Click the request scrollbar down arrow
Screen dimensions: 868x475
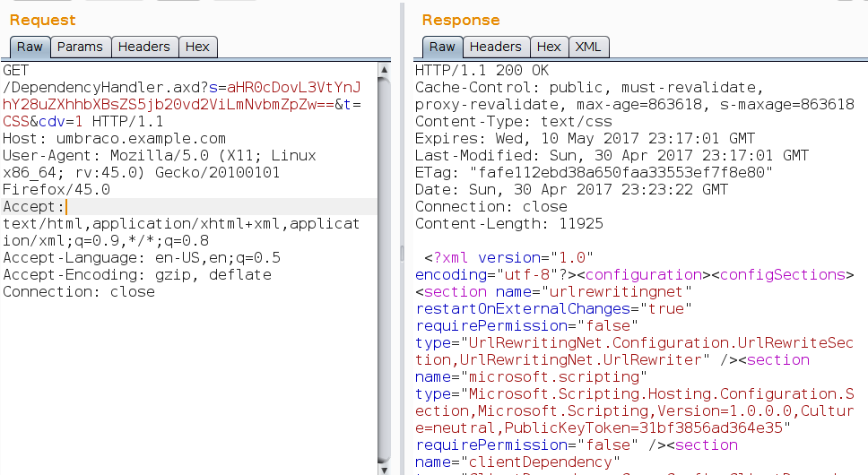pyautogui.click(x=384, y=470)
